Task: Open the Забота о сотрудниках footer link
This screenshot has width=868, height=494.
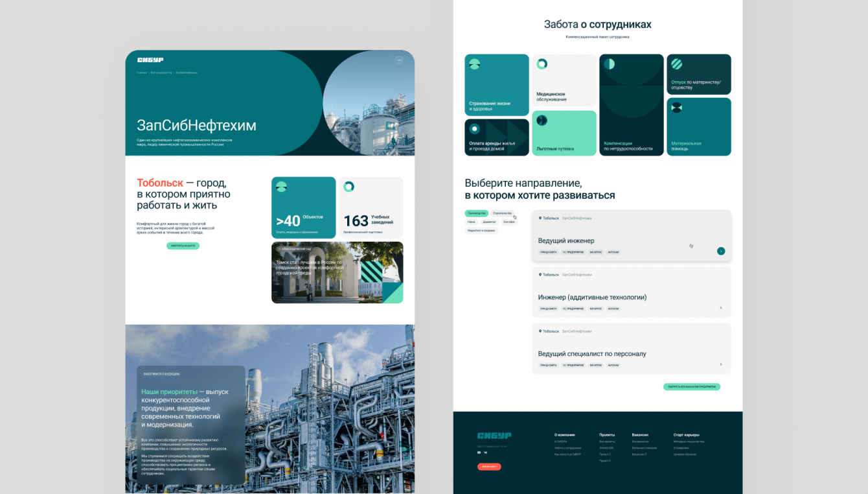Action: 567,448
